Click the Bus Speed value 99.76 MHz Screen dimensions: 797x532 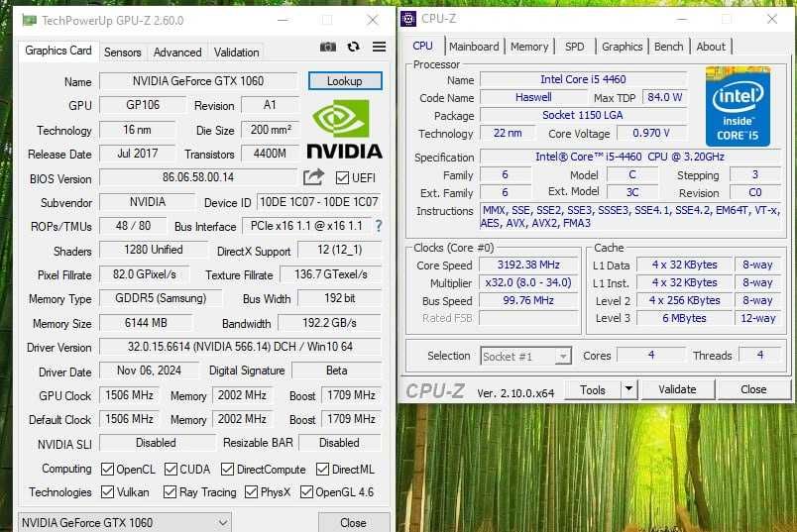528,300
